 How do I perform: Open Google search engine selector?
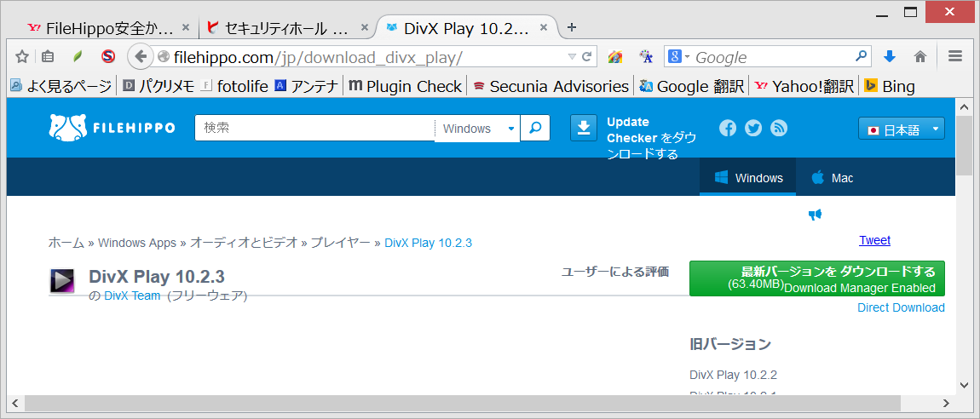[x=678, y=57]
